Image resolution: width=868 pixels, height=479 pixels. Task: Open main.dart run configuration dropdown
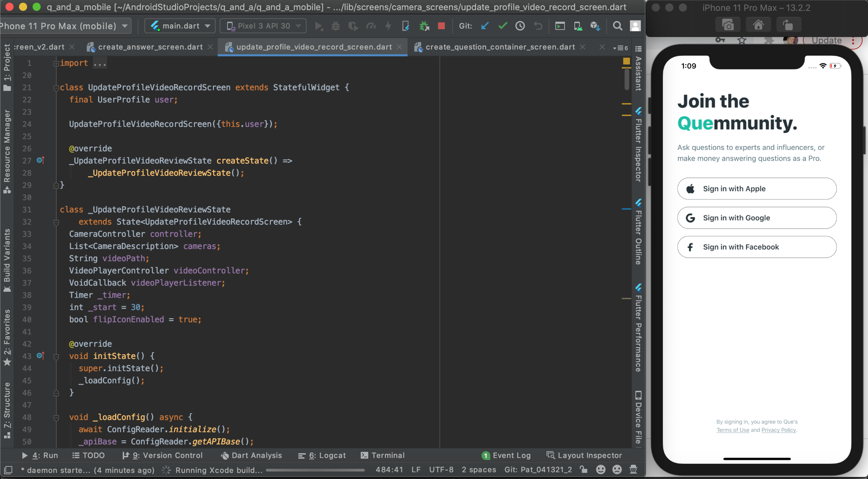(180, 26)
